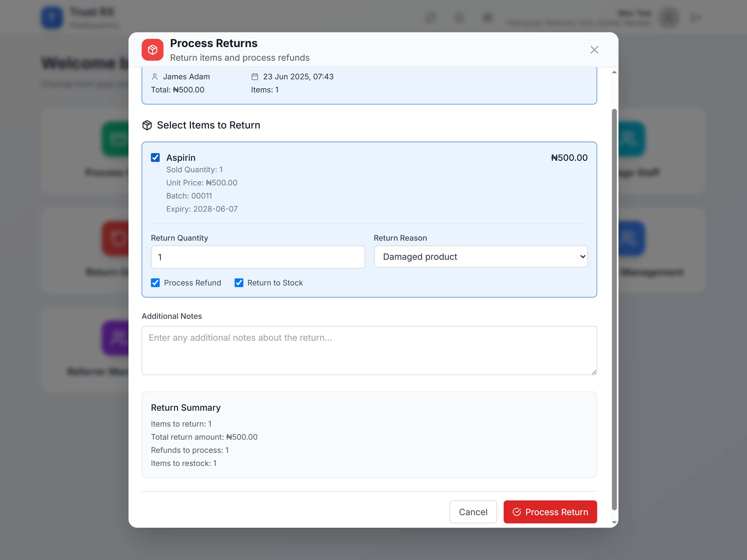The height and width of the screenshot is (560, 747).
Task: Click the Aspirin item name label
Action: pos(181,158)
